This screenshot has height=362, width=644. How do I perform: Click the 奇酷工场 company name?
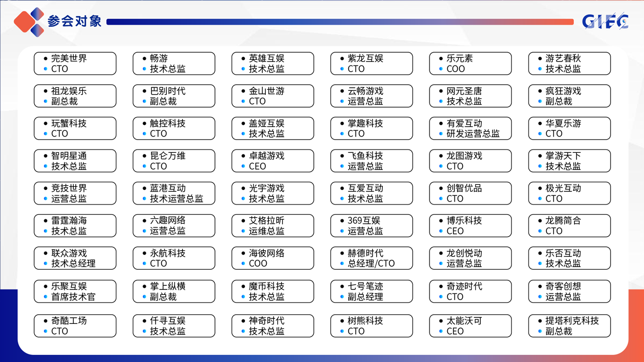[69, 321]
